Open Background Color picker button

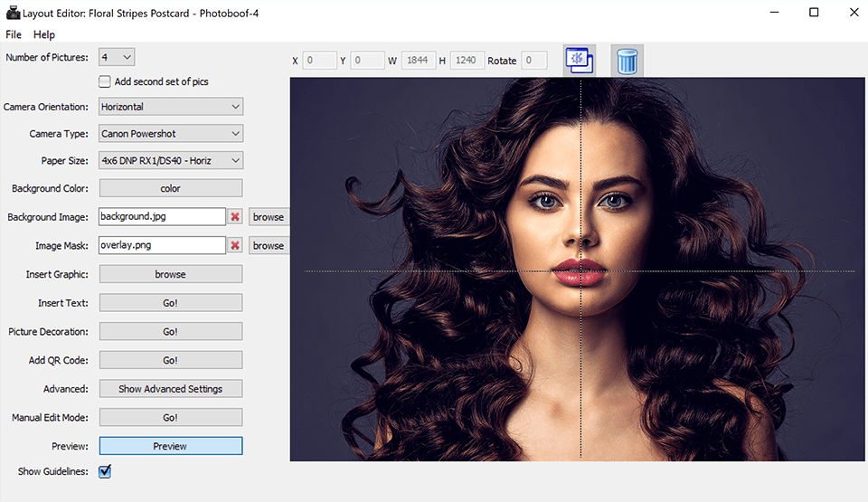(170, 188)
